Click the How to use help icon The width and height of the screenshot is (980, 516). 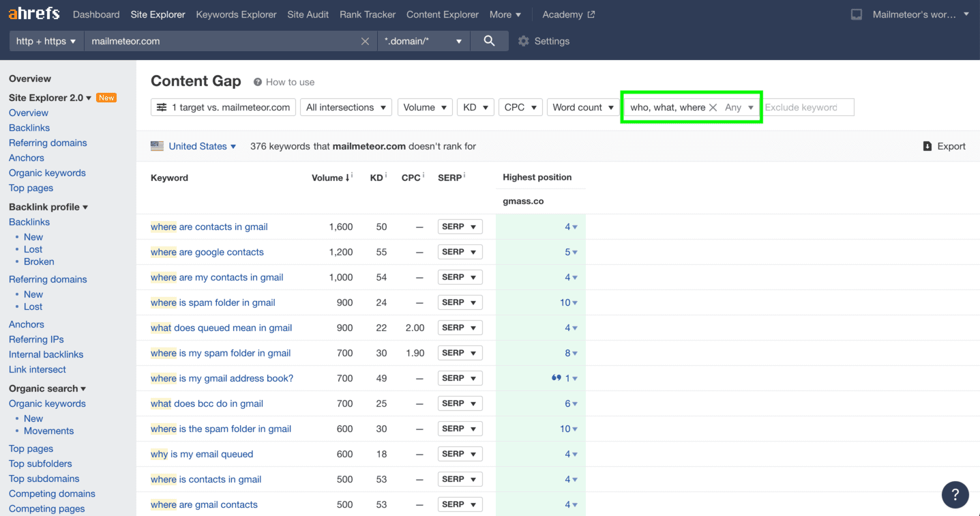(x=258, y=82)
